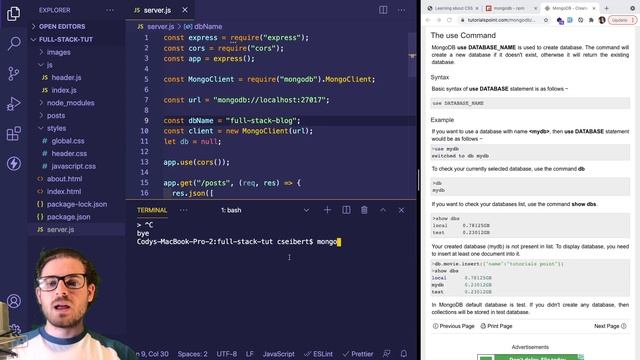Screen dimensions: 640x360
Task: Click the notifications bell icon
Action: tap(404, 353)
